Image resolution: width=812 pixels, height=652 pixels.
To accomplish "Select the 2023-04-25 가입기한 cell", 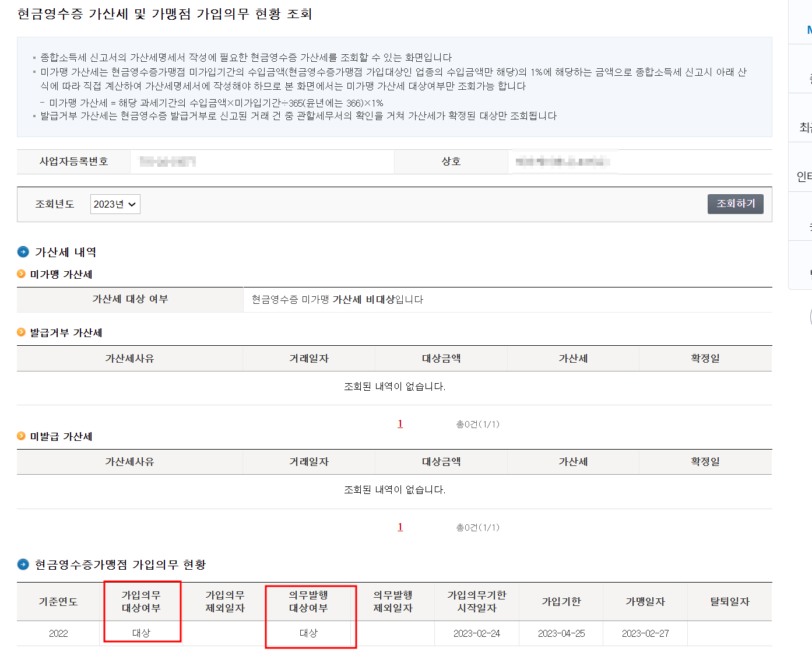I will [561, 633].
